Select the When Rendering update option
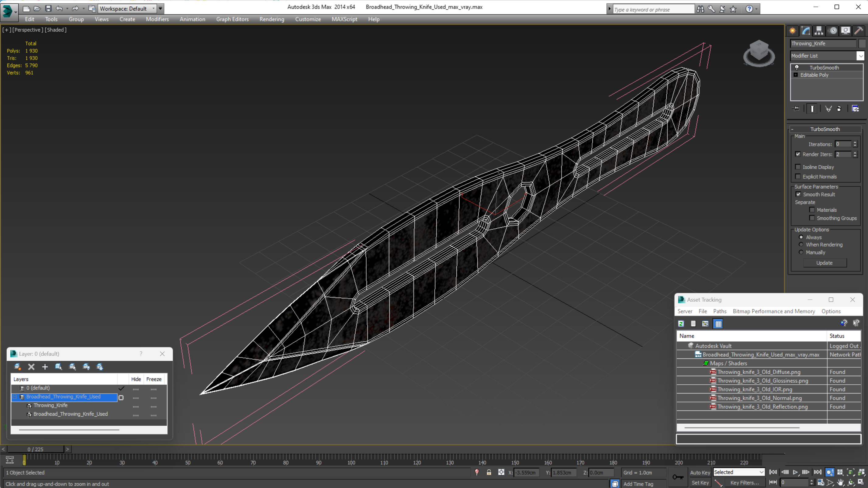 click(801, 244)
